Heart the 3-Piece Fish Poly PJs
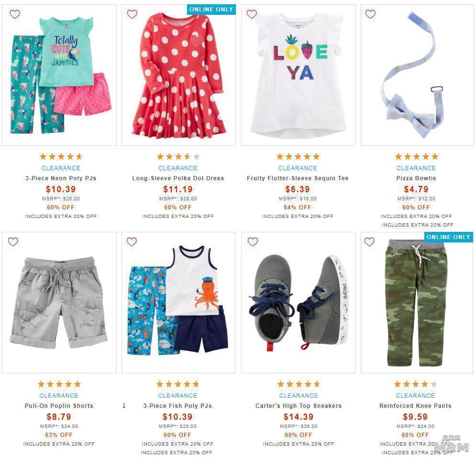476x459 pixels. click(132, 241)
